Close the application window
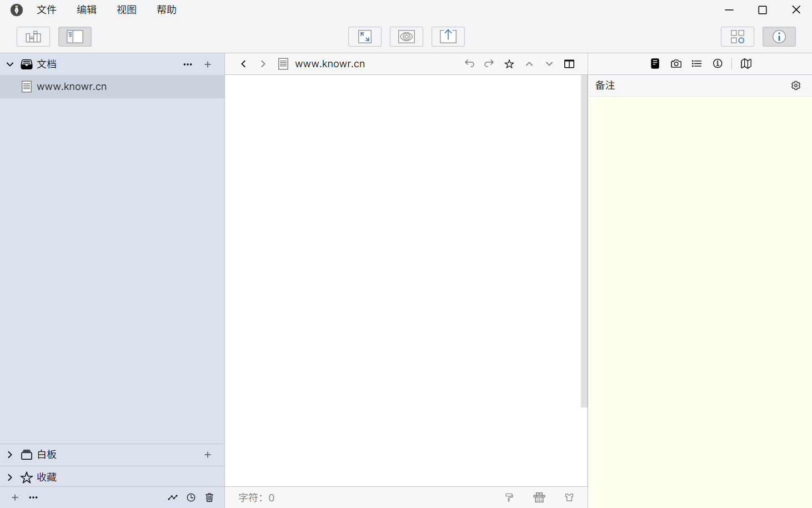Screen dimensions: 812x508 [796, 10]
